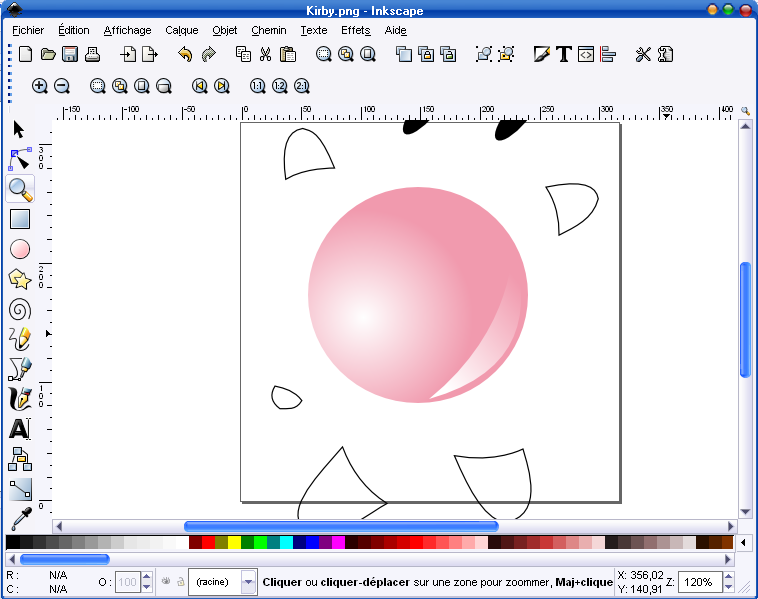
Task: Cut the selection with the scissors icon
Action: 265,54
